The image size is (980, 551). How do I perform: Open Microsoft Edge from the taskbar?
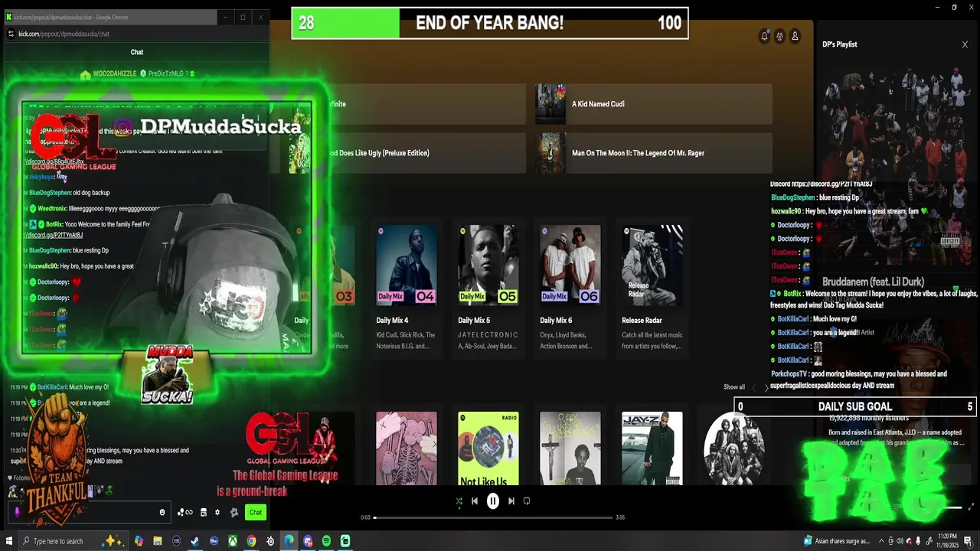(289, 541)
